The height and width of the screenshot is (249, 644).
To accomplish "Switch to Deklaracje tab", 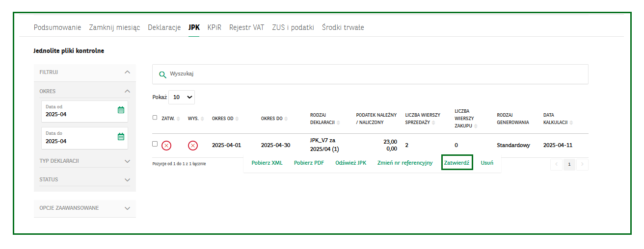I will [x=164, y=27].
